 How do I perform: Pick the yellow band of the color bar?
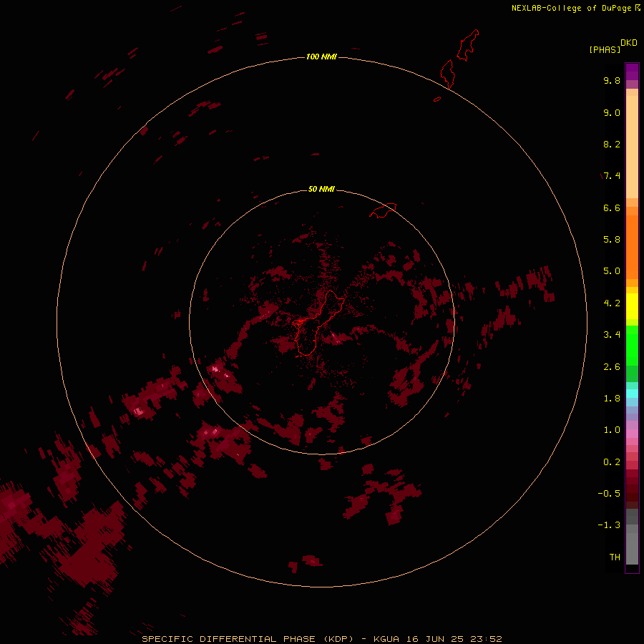coord(632,306)
